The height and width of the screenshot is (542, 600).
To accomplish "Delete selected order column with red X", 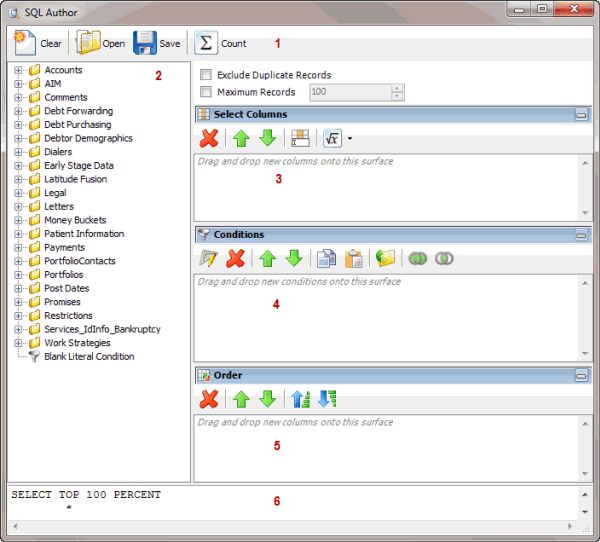I will [209, 399].
